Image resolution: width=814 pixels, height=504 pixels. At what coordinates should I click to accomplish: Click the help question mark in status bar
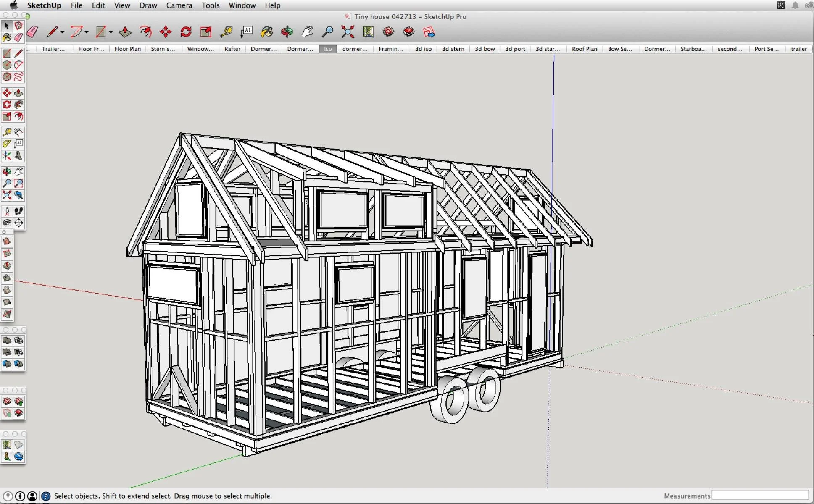pyautogui.click(x=46, y=496)
